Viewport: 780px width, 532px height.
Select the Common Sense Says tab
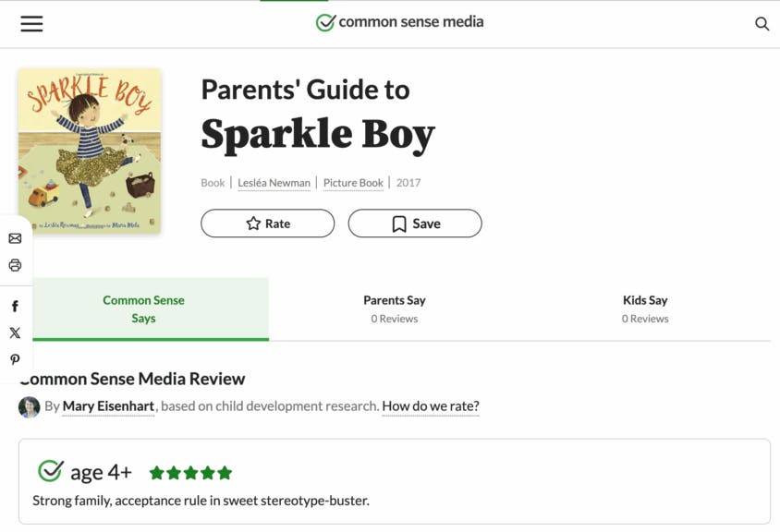coord(143,308)
